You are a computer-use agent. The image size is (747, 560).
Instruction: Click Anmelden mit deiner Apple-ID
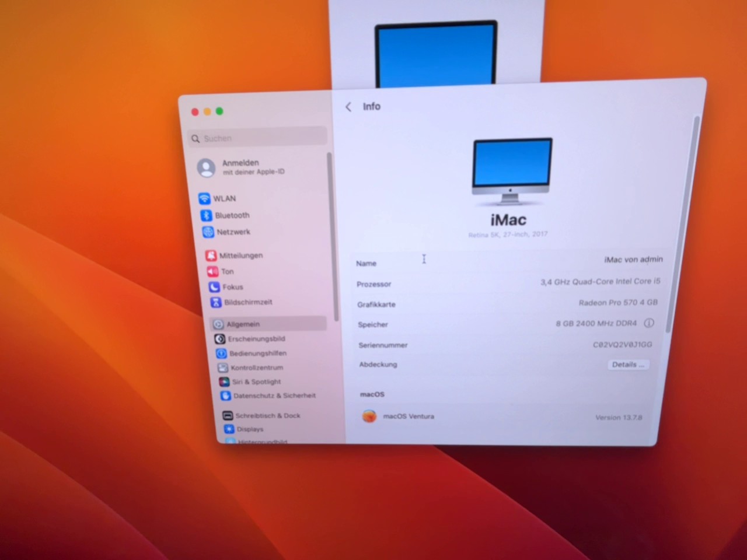tap(253, 167)
